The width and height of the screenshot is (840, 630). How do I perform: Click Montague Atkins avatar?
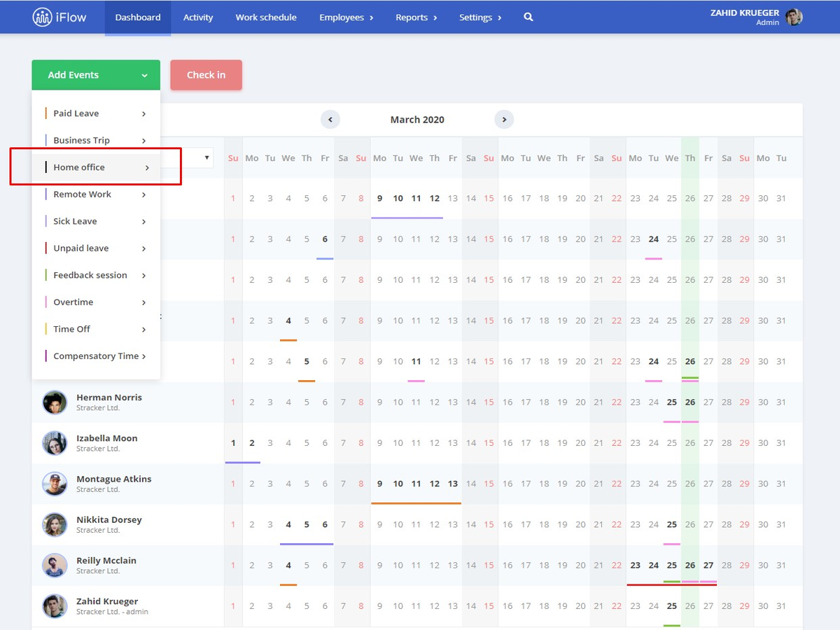tap(55, 484)
